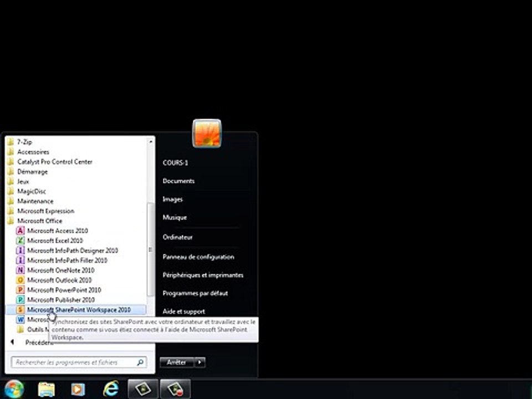This screenshot has width=532, height=399.
Task: Launch Microsoft OneNote 2010 icon
Action: pos(21,270)
